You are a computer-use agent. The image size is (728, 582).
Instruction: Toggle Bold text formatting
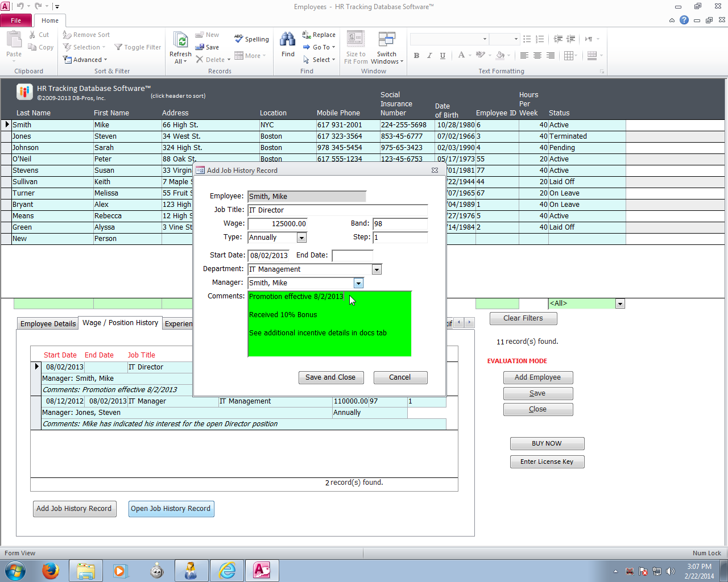click(416, 56)
